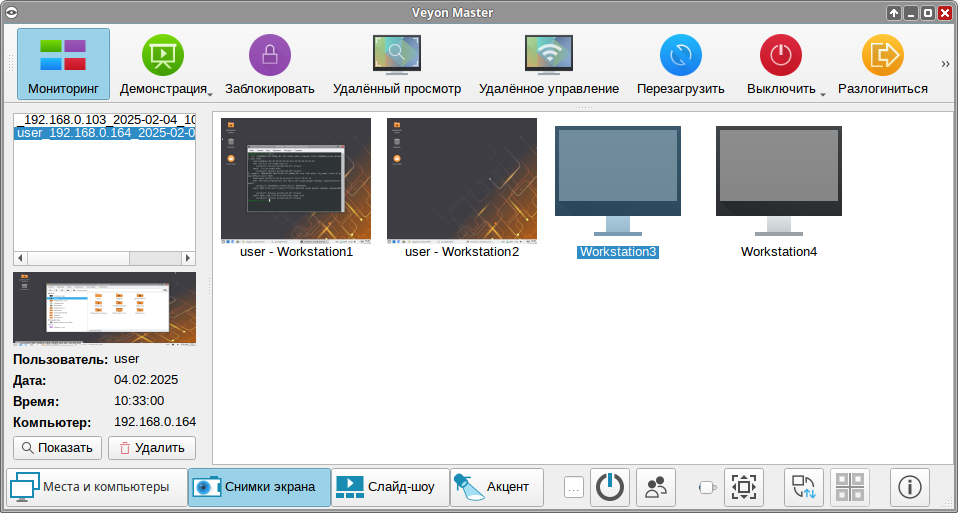This screenshot has height=513, width=958.
Task: Click the Workstation3 label text
Action: click(618, 252)
